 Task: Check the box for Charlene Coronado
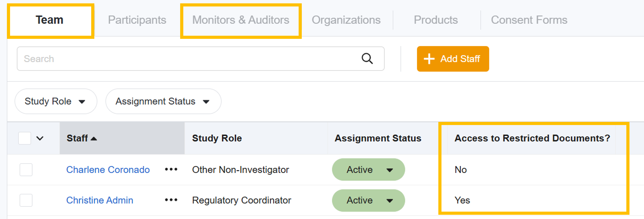click(26, 170)
